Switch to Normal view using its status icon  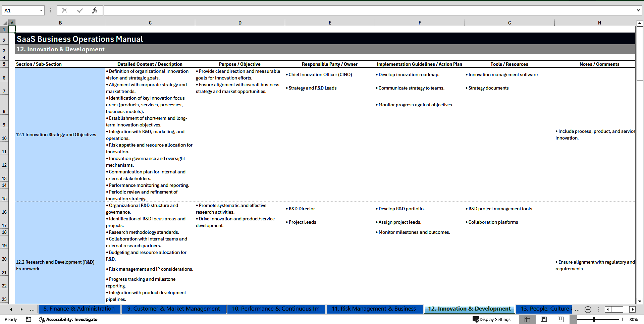pyautogui.click(x=527, y=319)
